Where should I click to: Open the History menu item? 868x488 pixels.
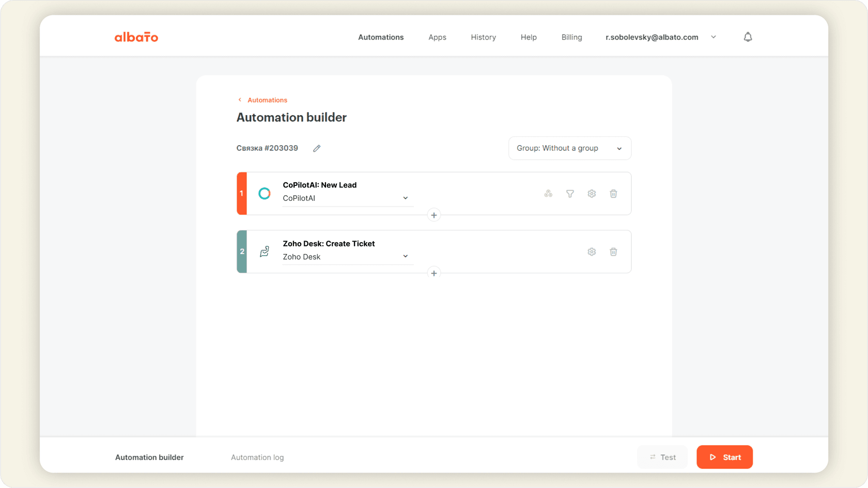pos(483,37)
